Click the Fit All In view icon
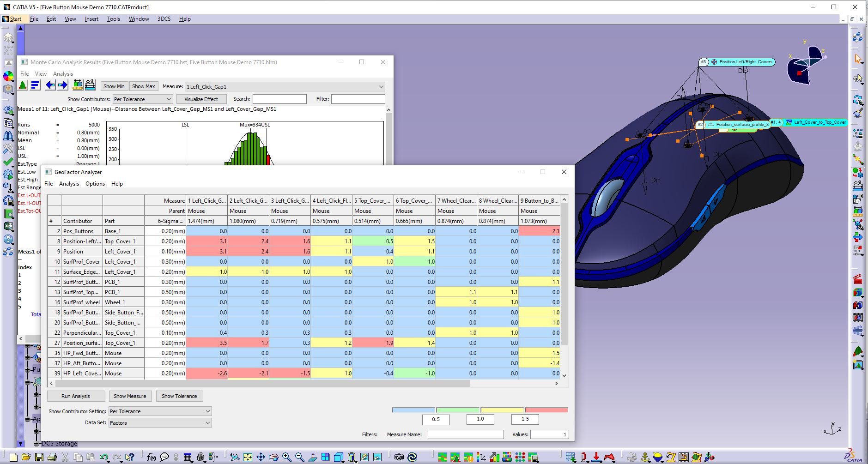This screenshot has width=868, height=464. click(248, 457)
